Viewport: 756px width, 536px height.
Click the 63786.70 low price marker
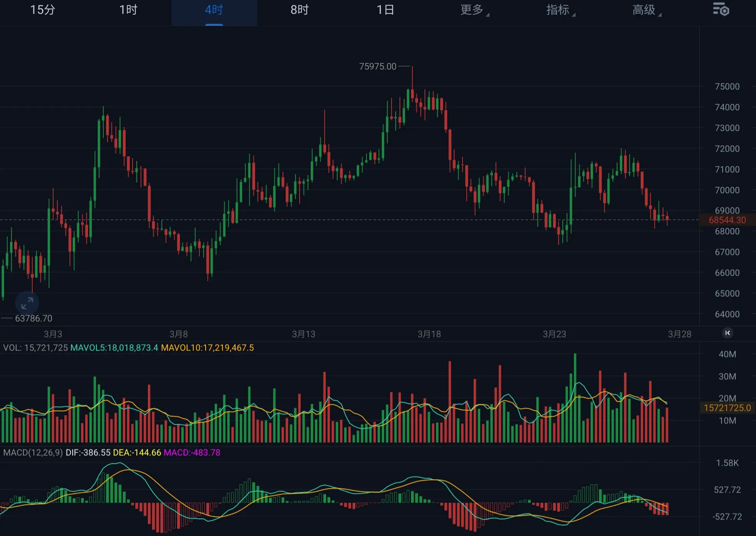point(33,318)
